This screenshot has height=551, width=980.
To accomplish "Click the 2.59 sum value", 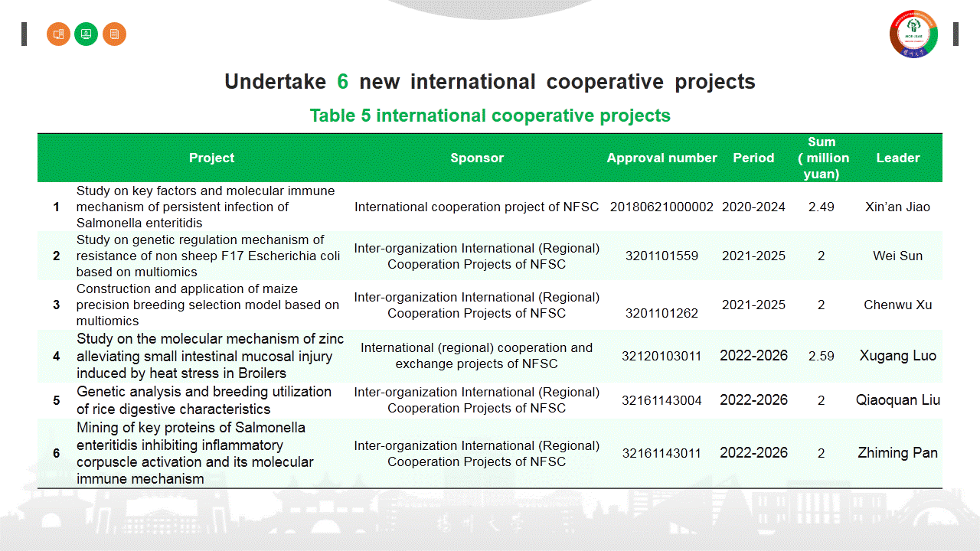I will point(822,356).
